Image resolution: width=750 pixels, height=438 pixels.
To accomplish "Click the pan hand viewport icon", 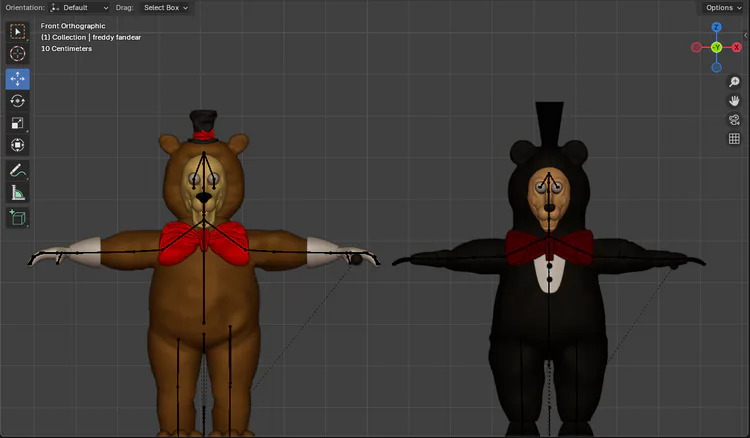I will [x=734, y=101].
